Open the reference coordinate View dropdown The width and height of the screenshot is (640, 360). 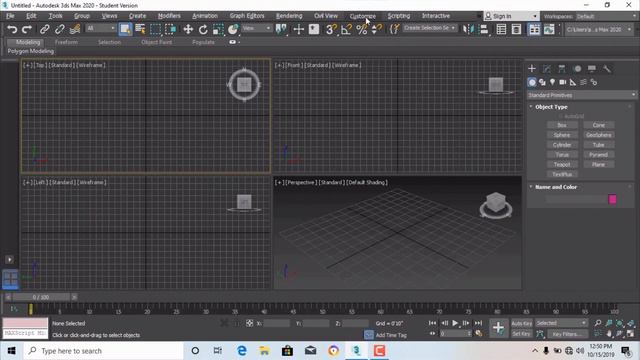click(257, 28)
